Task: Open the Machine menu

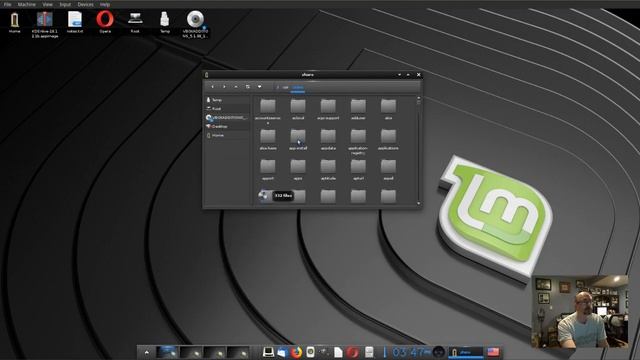Action: 27,4
